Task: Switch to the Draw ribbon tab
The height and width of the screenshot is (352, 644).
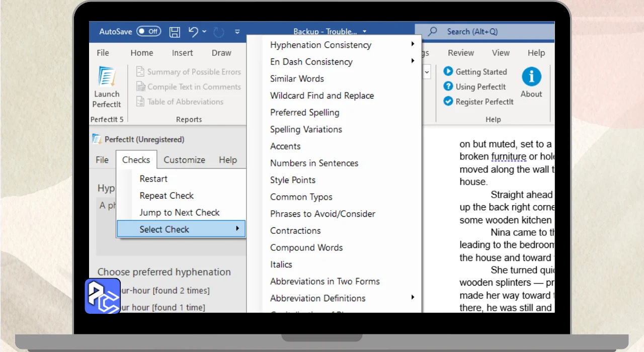Action: [x=221, y=53]
